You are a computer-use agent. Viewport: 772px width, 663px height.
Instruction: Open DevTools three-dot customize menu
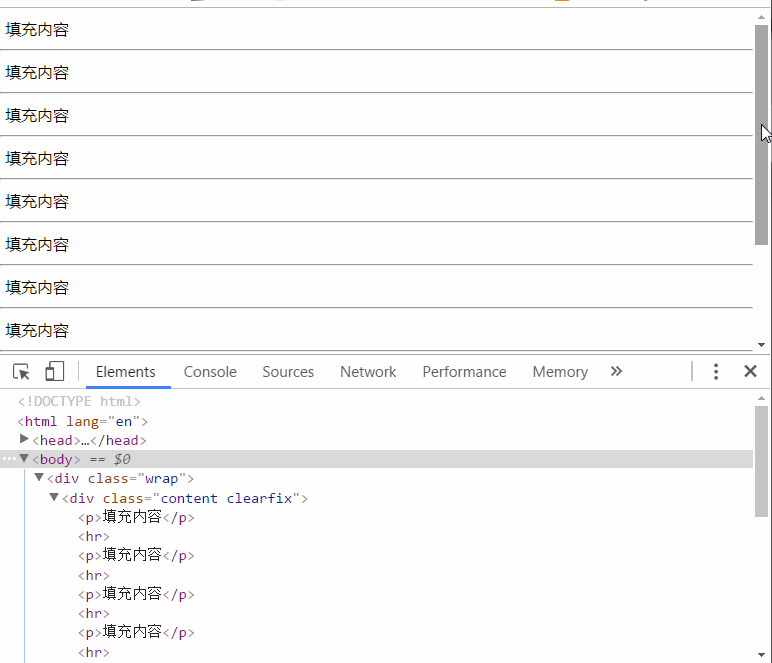point(716,372)
